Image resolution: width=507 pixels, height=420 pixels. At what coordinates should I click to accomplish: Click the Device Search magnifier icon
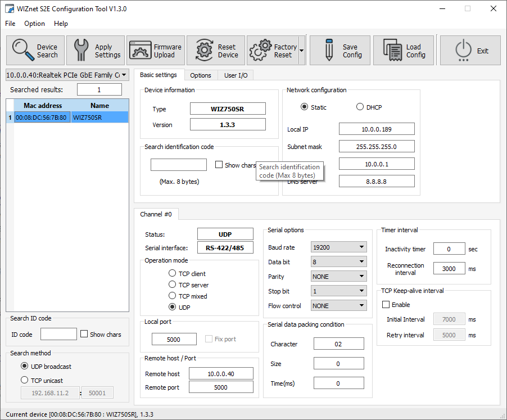(x=22, y=50)
